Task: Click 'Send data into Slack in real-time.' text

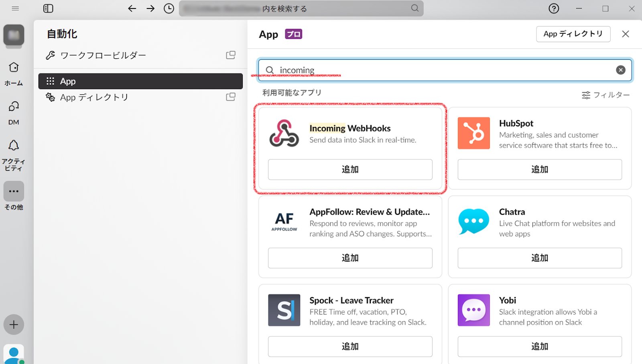Action: (363, 140)
